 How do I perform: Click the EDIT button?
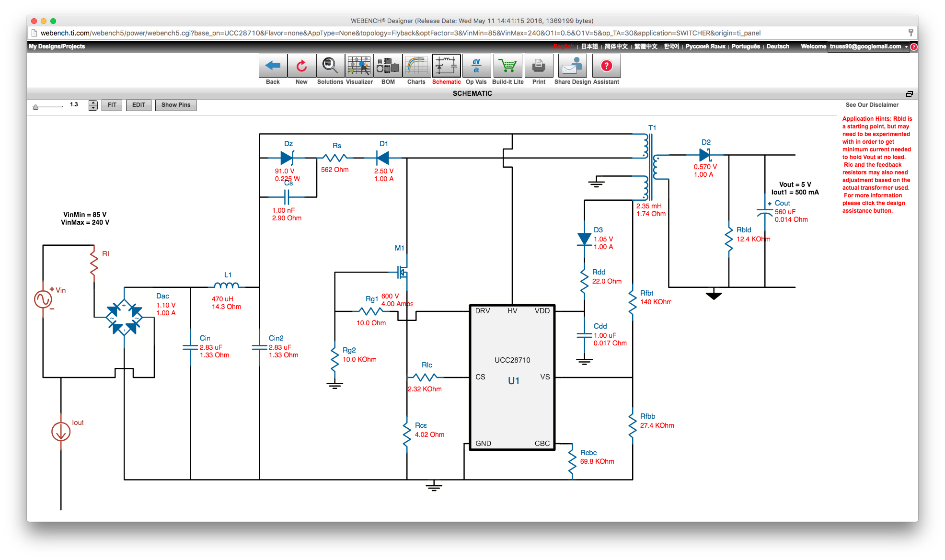(x=139, y=105)
